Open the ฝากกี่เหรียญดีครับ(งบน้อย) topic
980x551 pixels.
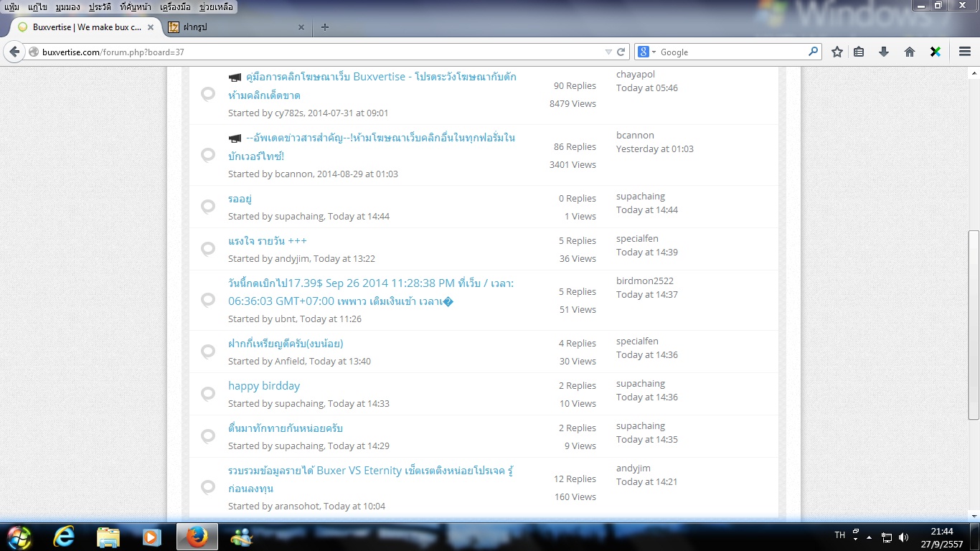pos(286,344)
